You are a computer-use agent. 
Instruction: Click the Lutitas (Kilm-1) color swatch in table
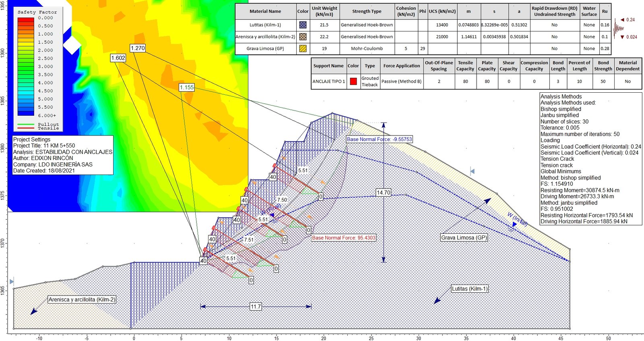point(303,25)
